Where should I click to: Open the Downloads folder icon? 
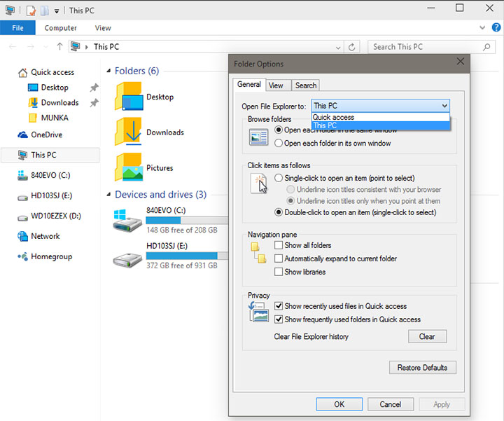click(129, 132)
